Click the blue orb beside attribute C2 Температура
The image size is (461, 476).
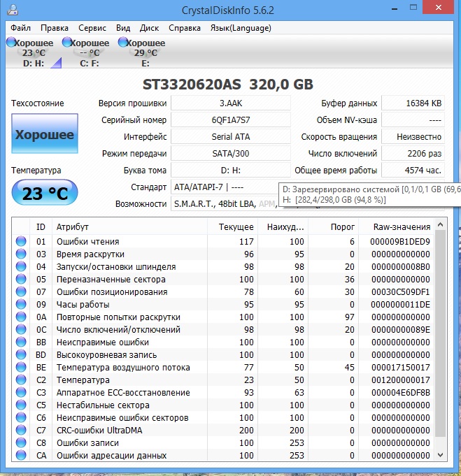click(21, 380)
